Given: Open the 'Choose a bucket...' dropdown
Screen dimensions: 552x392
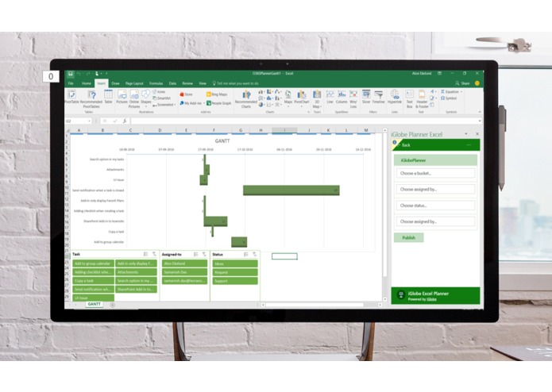Looking at the screenshot, I should (x=435, y=173).
